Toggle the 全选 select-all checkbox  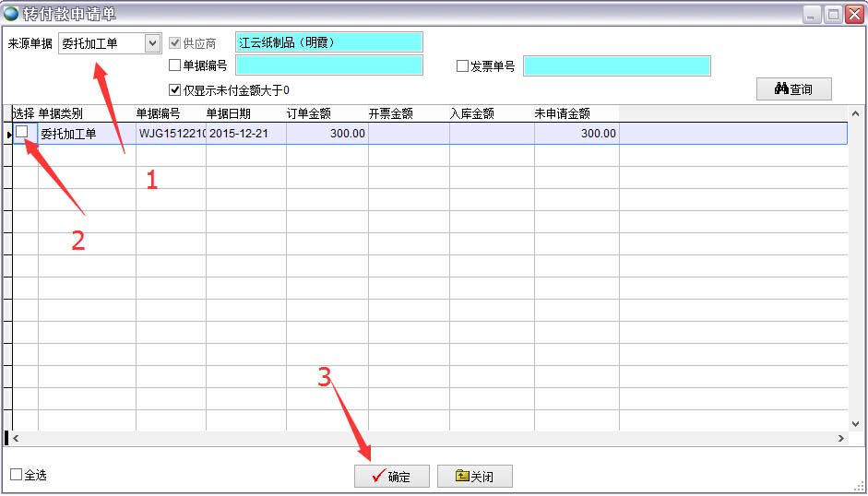(16, 475)
